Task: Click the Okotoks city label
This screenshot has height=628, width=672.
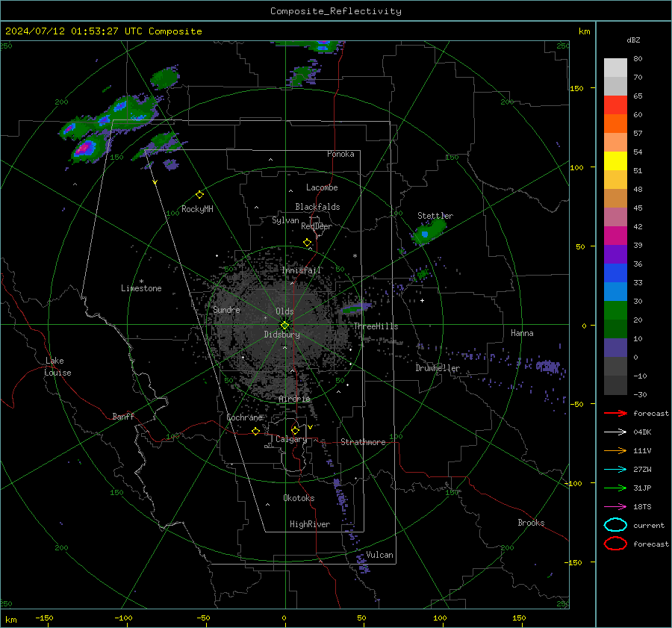Action: [x=299, y=498]
